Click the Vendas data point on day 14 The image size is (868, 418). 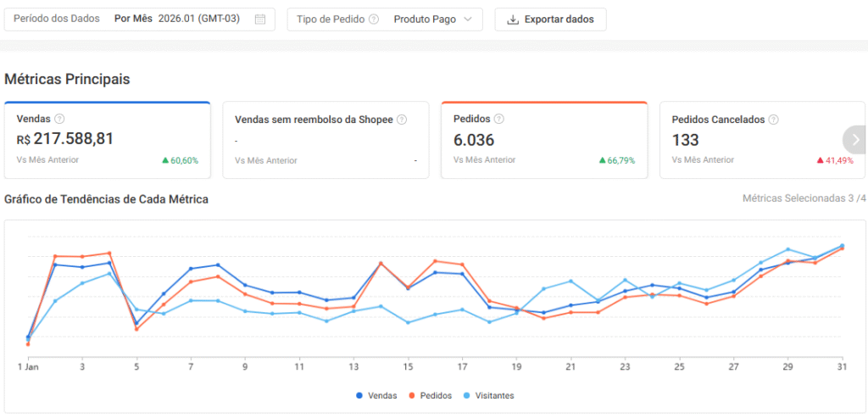click(381, 264)
